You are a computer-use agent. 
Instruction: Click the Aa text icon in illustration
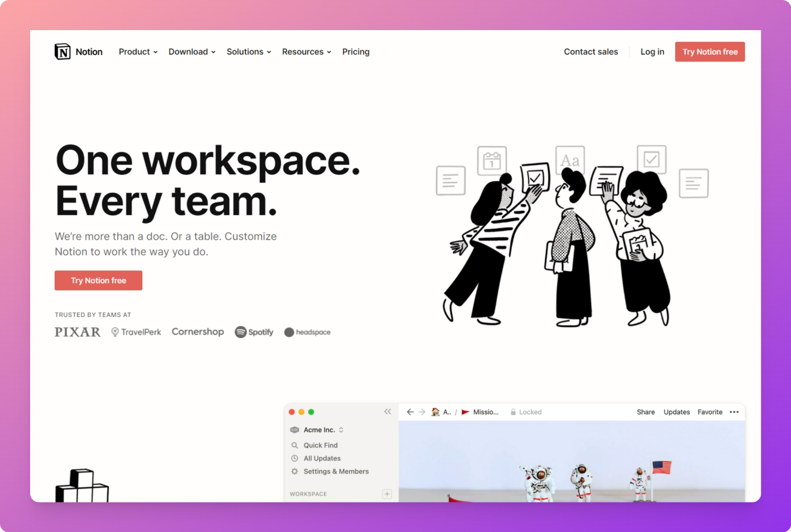tap(570, 160)
